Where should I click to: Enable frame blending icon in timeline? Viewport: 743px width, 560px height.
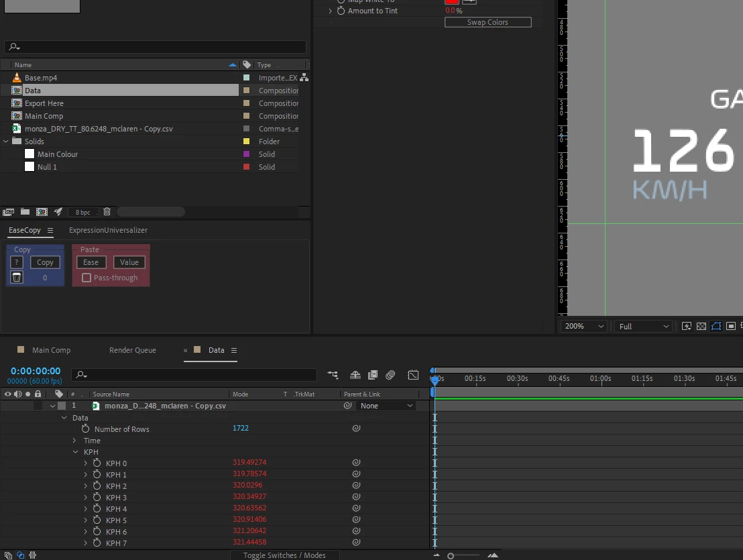(373, 375)
